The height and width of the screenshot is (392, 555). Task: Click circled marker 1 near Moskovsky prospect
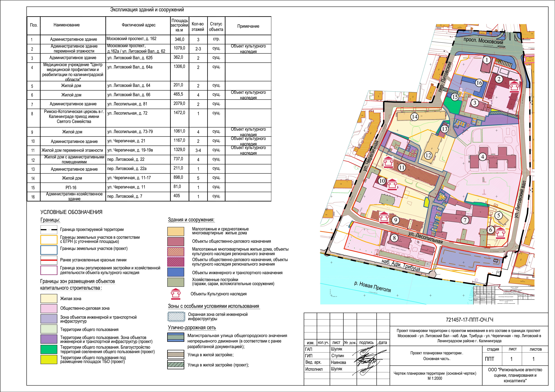pyautogui.click(x=487, y=60)
